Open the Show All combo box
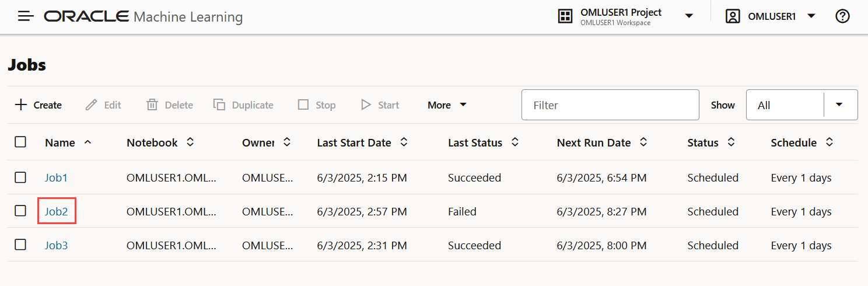Screen dimensions: 868x286 pyautogui.click(x=839, y=105)
